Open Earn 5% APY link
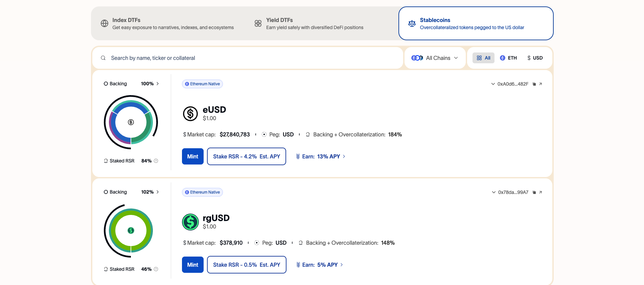 [x=319, y=265]
